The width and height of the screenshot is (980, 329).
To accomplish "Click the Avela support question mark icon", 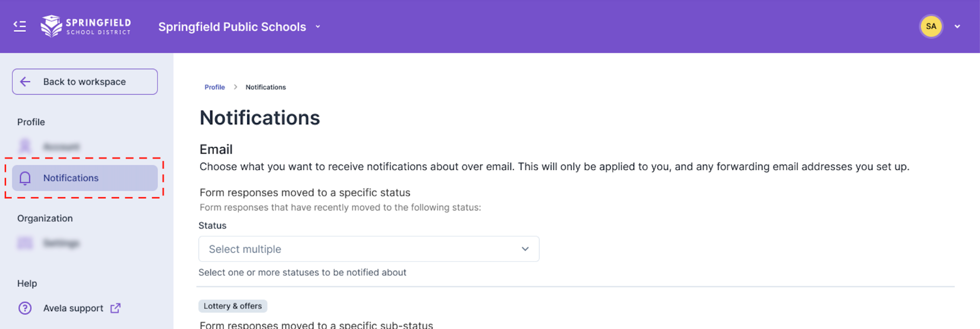I will [x=26, y=308].
